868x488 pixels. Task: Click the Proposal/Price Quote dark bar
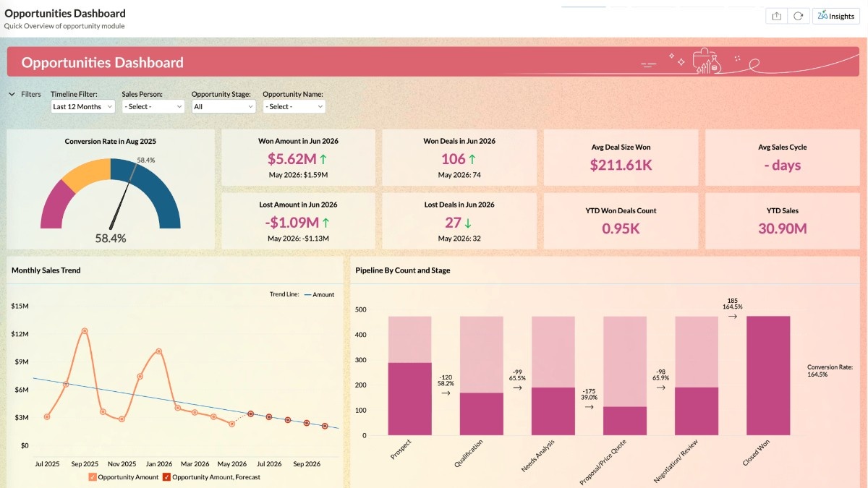pos(625,421)
